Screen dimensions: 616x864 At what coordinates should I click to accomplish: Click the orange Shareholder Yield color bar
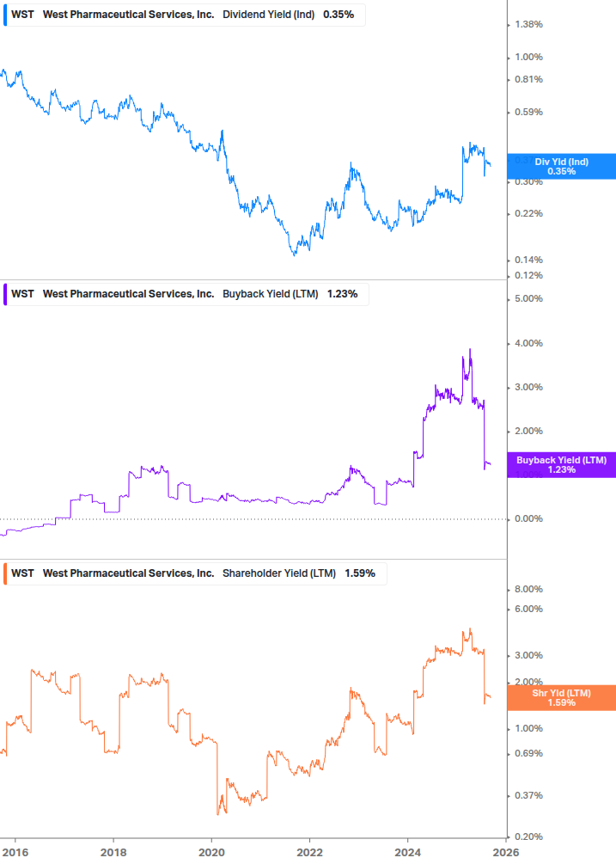coord(5,573)
